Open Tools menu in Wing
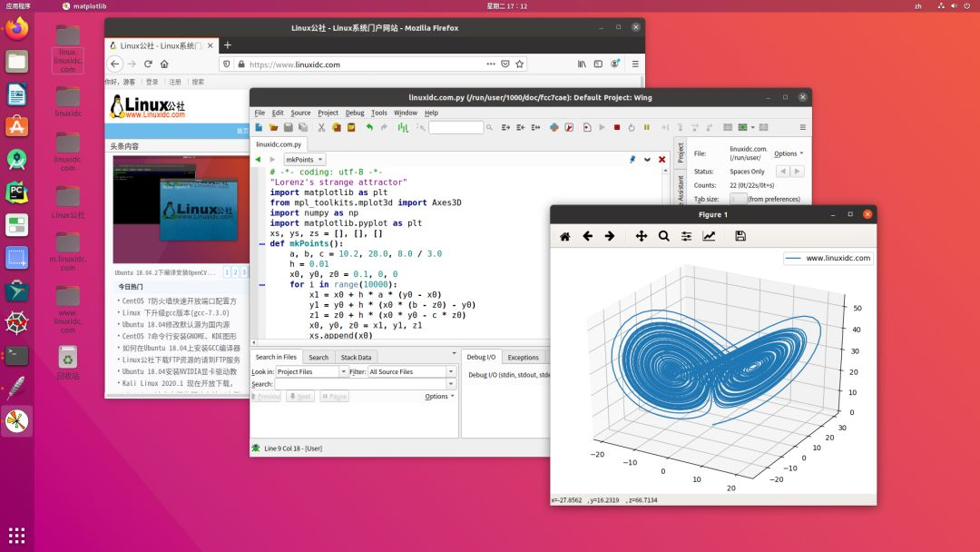 coord(378,113)
